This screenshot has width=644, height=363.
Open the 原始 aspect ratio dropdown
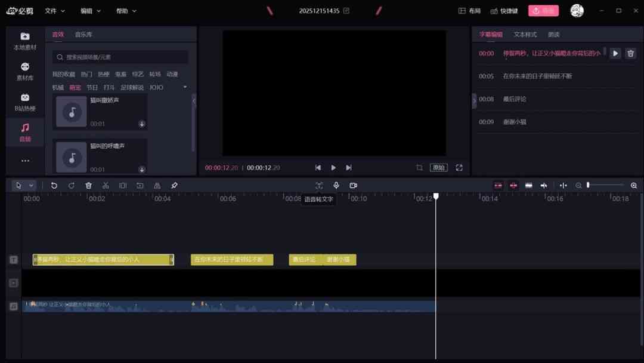[439, 167]
